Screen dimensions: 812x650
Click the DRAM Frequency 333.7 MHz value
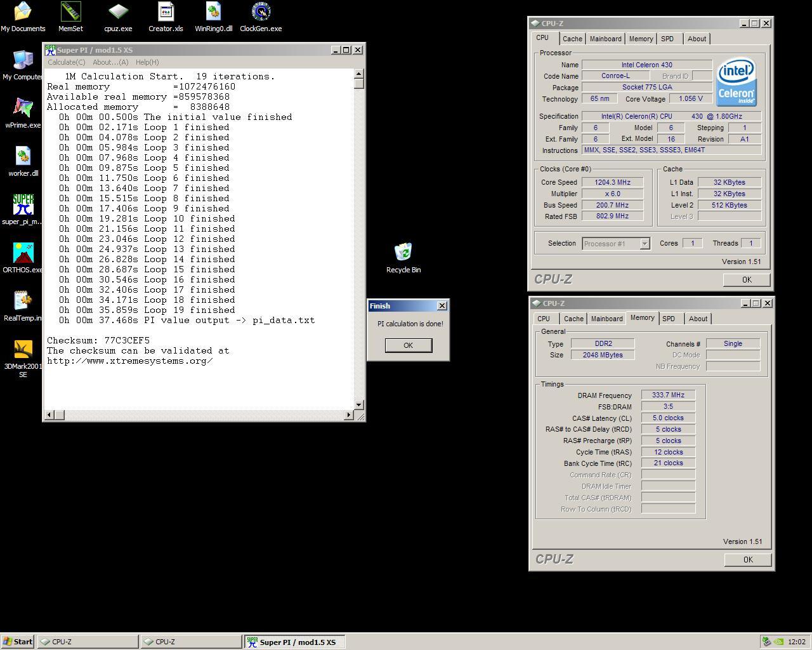(668, 395)
